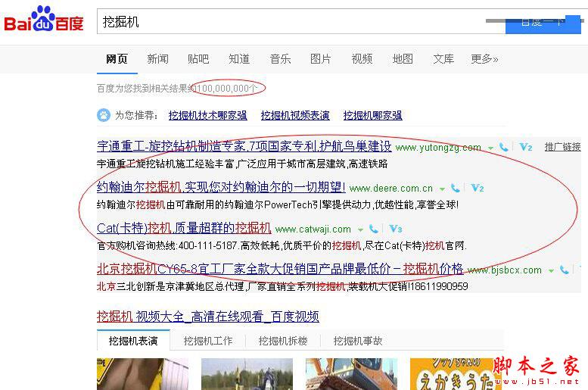This screenshot has height=390, width=588.
Task: Click the Baidu paw icon beside 为您推荐
Action: click(104, 115)
